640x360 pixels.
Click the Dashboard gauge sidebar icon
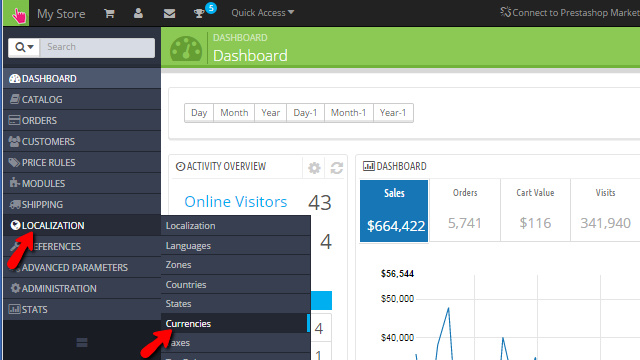[x=15, y=78]
